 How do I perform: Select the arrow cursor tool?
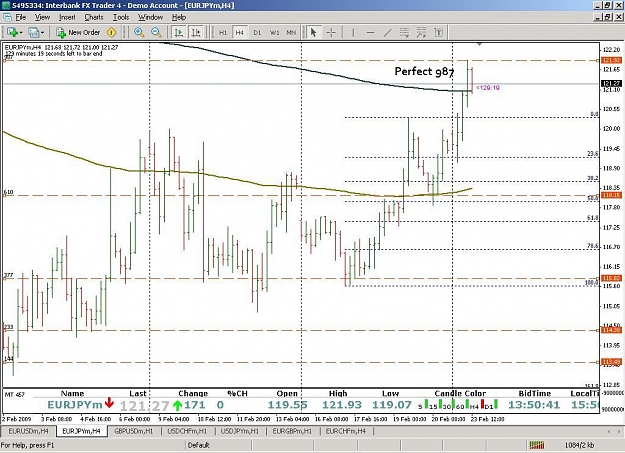point(314,32)
